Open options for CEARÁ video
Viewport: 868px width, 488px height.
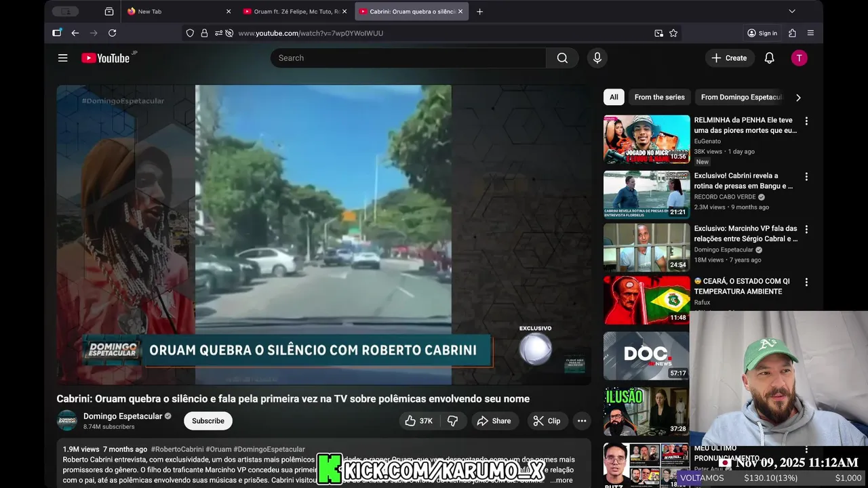coord(806,283)
